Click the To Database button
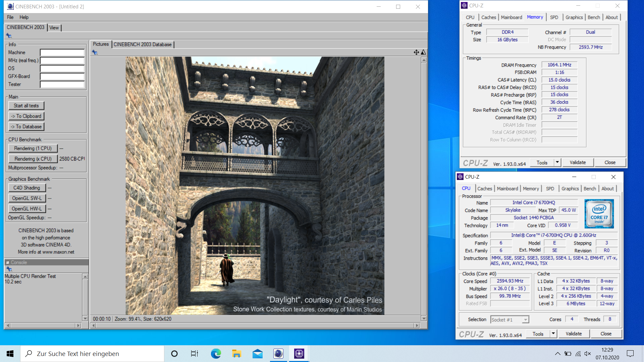This screenshot has width=644, height=362. [x=26, y=127]
